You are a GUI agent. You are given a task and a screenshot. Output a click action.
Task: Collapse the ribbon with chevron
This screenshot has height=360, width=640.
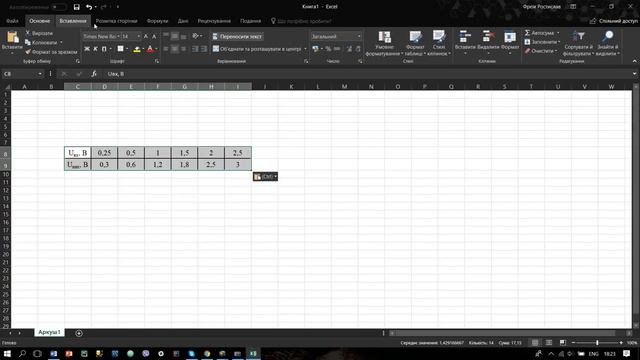click(x=634, y=61)
